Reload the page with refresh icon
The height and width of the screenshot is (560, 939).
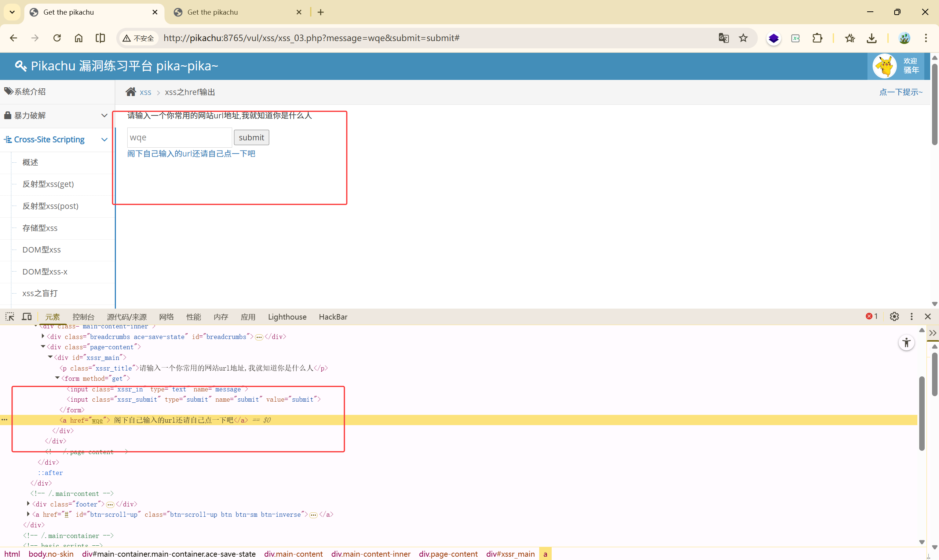[57, 38]
